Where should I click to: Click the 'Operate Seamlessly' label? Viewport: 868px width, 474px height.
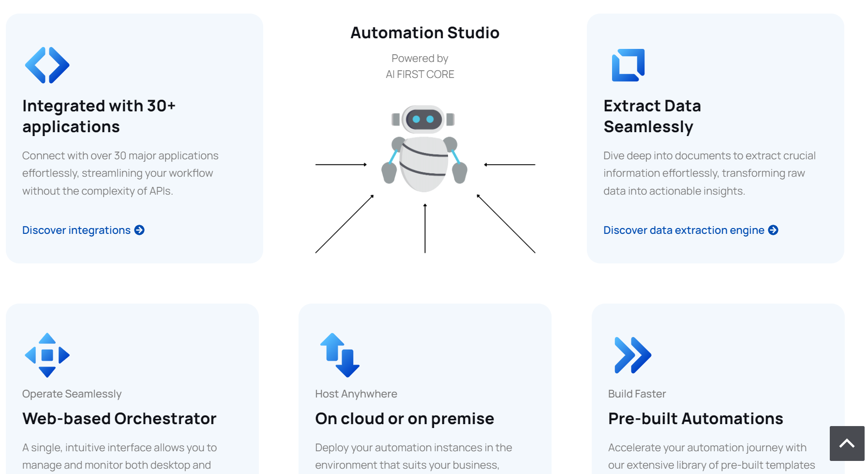click(72, 394)
